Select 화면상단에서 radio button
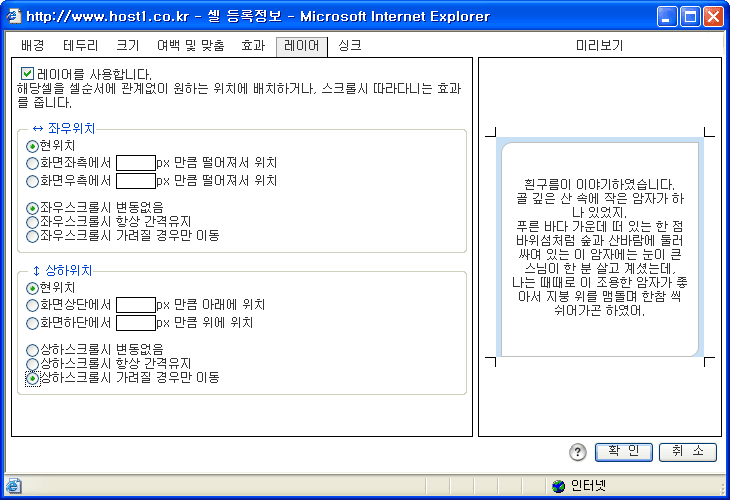This screenshot has width=730, height=500. pos(33,305)
